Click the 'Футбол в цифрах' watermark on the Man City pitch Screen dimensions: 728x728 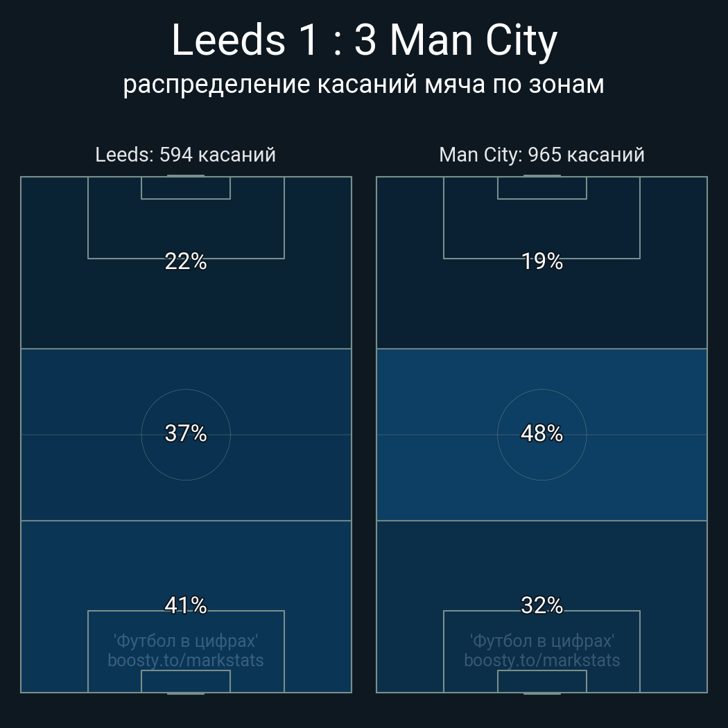tap(542, 641)
